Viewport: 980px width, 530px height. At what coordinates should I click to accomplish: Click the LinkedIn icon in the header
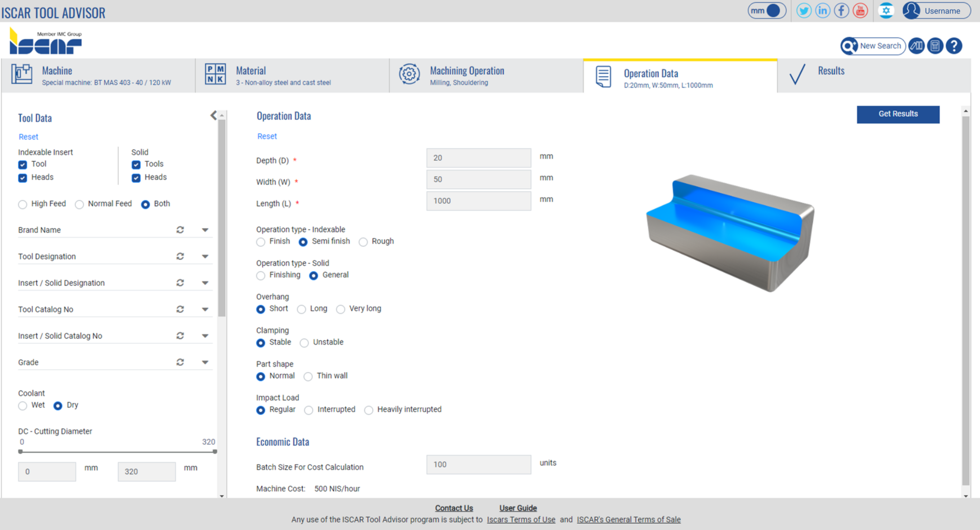(x=823, y=10)
